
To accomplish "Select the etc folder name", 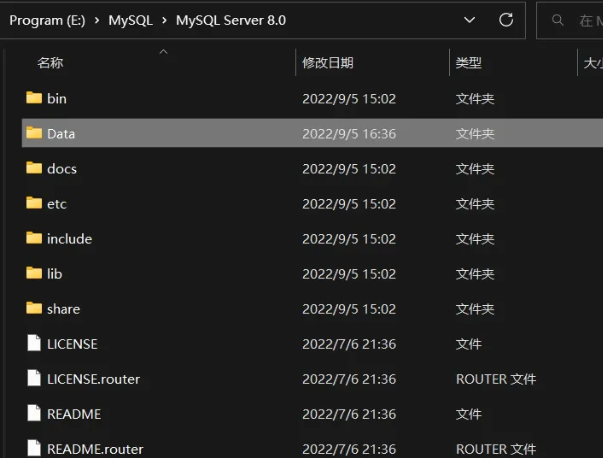I will [57, 204].
